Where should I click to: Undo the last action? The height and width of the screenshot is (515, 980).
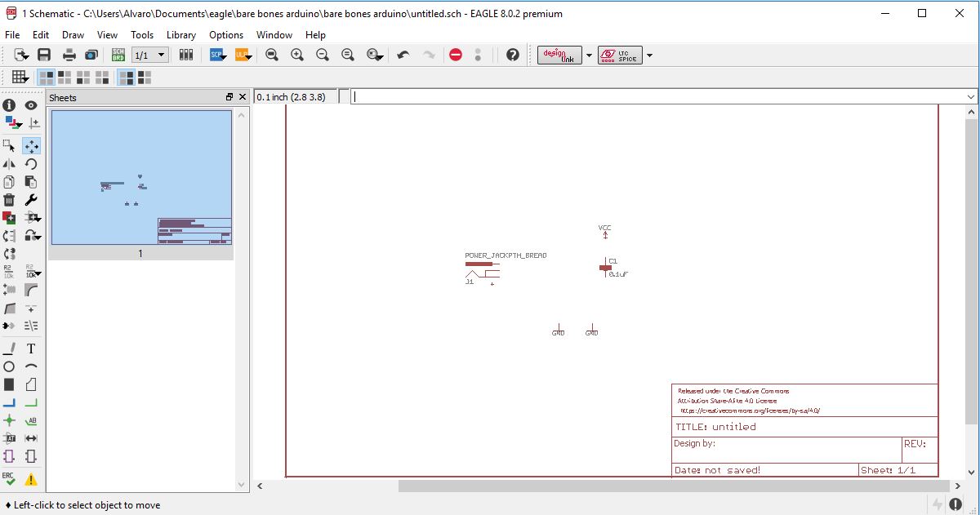click(x=403, y=55)
